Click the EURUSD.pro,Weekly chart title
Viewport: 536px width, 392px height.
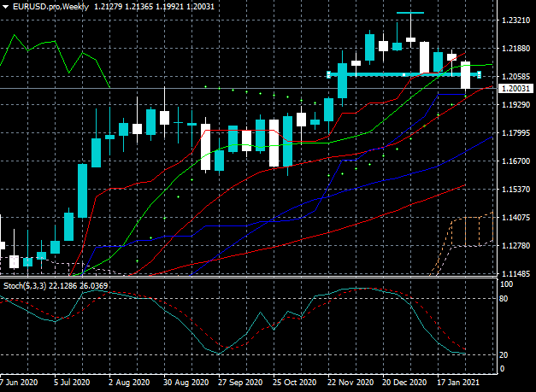tap(51, 7)
